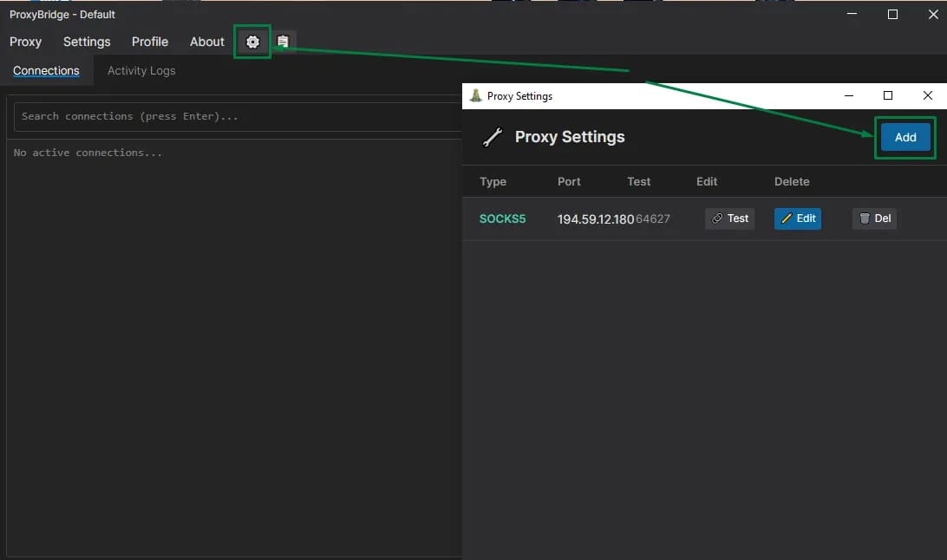Click the Test column header
947x560 pixels.
point(638,182)
